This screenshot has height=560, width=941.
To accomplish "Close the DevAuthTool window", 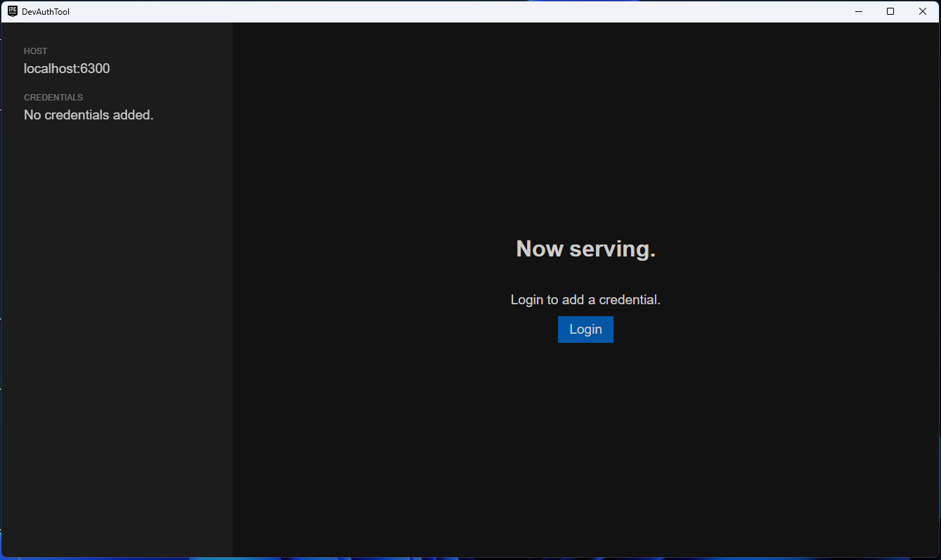I will pos(923,11).
